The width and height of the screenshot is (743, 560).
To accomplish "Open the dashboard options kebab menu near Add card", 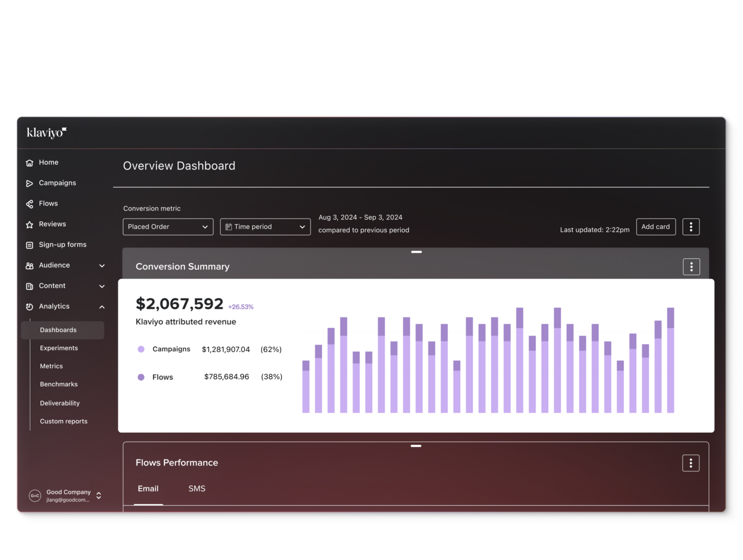I will point(691,227).
